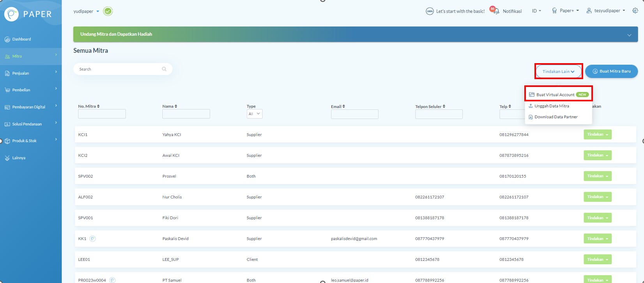Screen dimensions: 644x283
Task: Click the Lainnya tools icon
Action: 7,158
